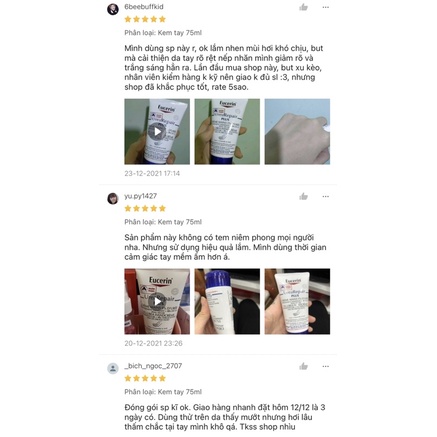Open the hand photo in 6beebuffkid's review
The width and height of the screenshot is (437, 437).
pos(297,131)
